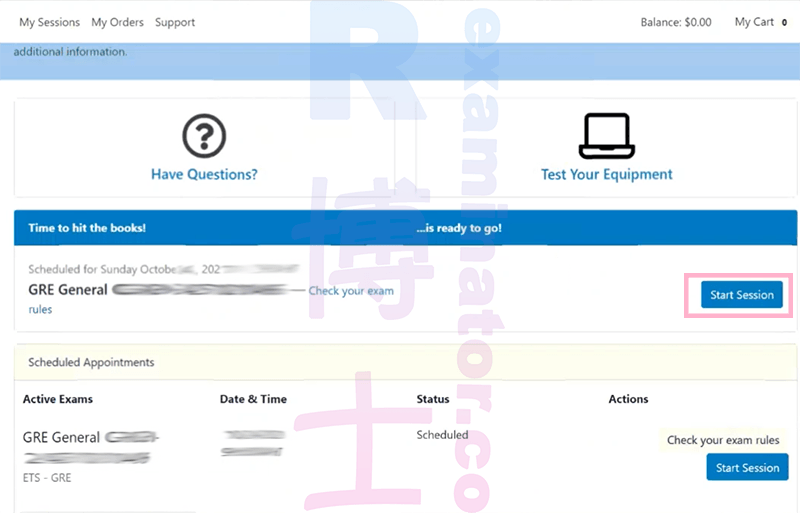Click the Date & Time column header

click(x=253, y=399)
